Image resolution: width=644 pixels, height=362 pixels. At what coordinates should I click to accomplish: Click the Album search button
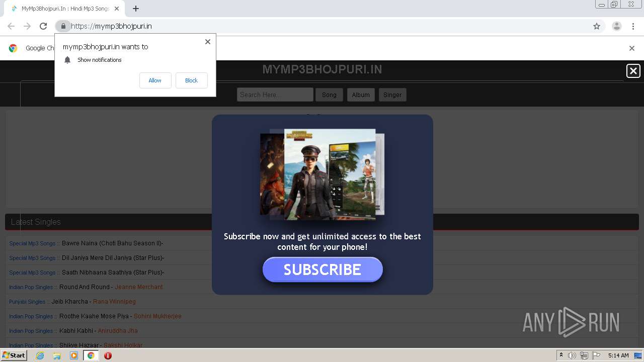click(361, 95)
